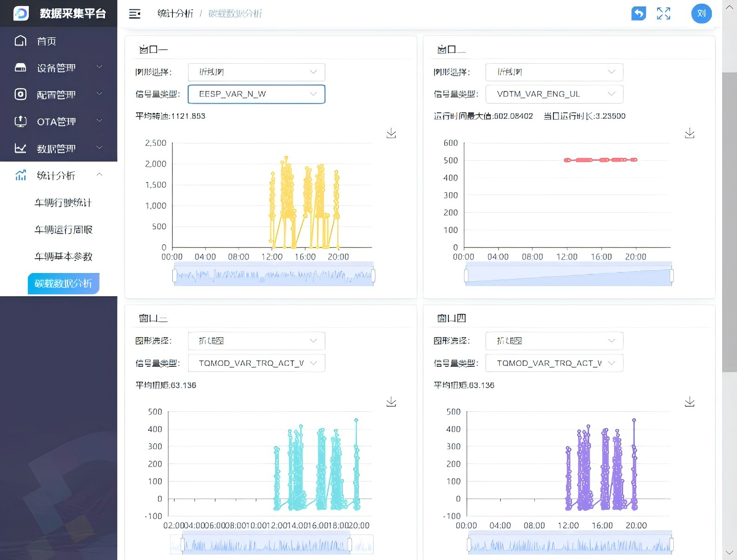737x560 pixels.
Task: Download the window four chart
Action: pos(690,402)
